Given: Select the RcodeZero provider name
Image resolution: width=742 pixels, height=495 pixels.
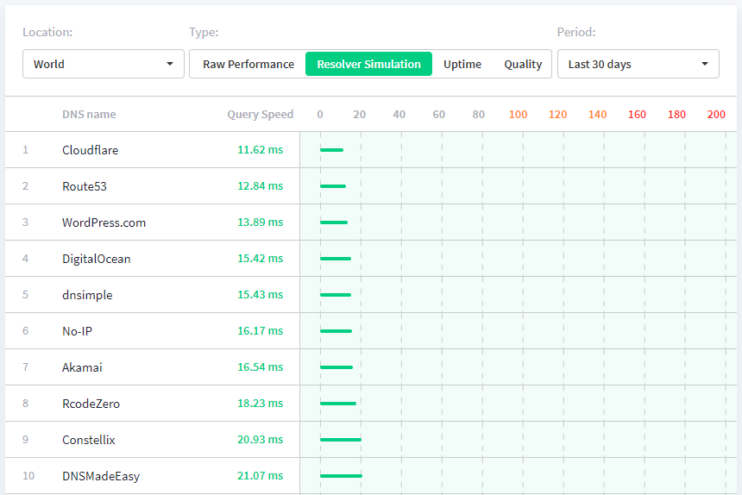Looking at the screenshot, I should [x=91, y=403].
